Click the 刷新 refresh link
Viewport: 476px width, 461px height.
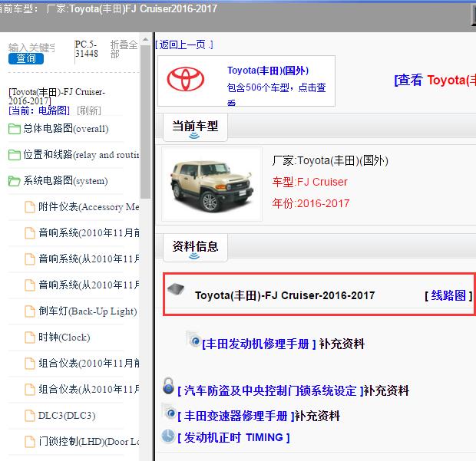89,110
